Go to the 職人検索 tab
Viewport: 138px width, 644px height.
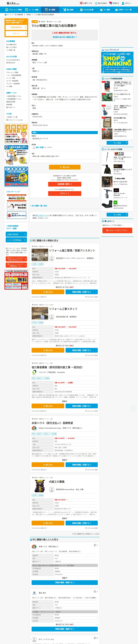click(68, 10)
